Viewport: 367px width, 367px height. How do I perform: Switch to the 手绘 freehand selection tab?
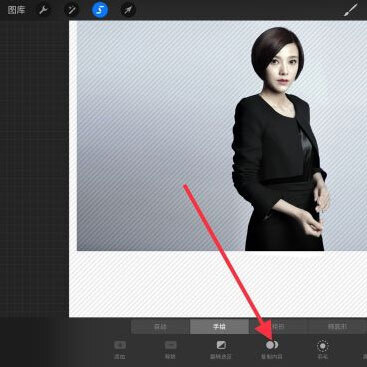(x=219, y=327)
